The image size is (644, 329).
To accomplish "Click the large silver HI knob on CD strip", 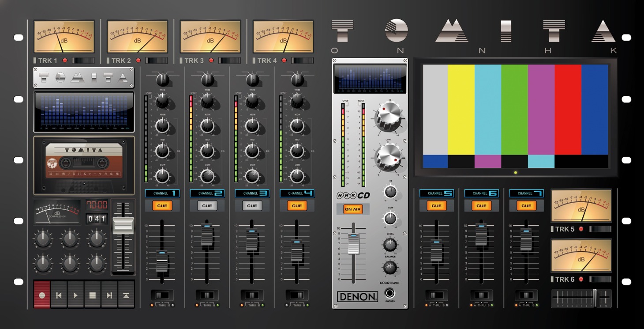I will [388, 115].
